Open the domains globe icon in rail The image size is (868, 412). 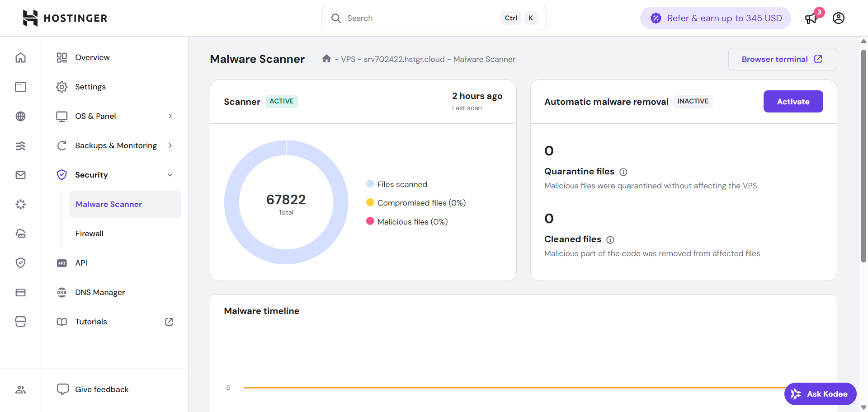point(20,116)
